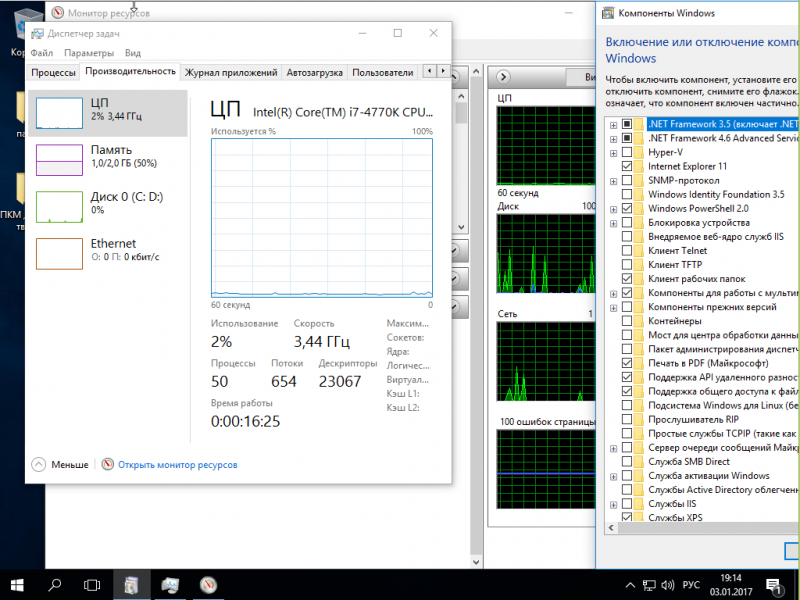Viewport: 800px width, 600px height.
Task: Show hidden tray icons chevron
Action: pos(630,585)
